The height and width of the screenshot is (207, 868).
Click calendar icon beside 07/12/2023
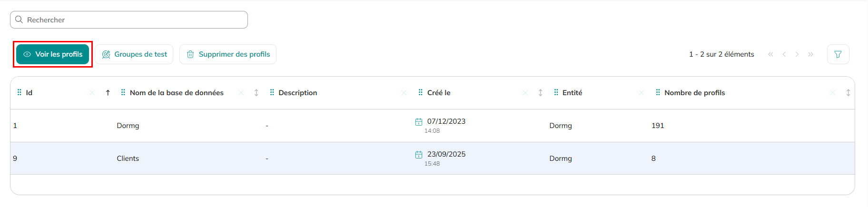point(419,122)
